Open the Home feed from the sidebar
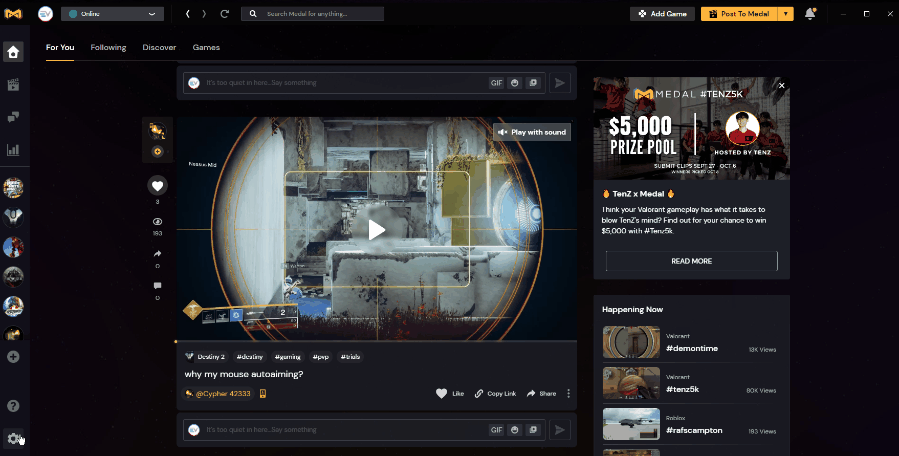Viewport: 899px width, 456px height. (x=13, y=52)
